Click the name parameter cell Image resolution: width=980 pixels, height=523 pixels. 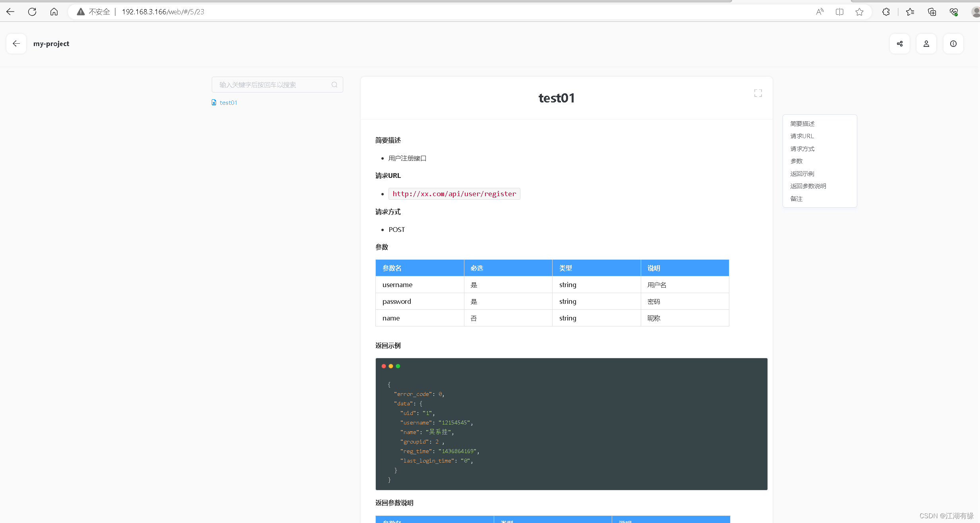tap(420, 318)
